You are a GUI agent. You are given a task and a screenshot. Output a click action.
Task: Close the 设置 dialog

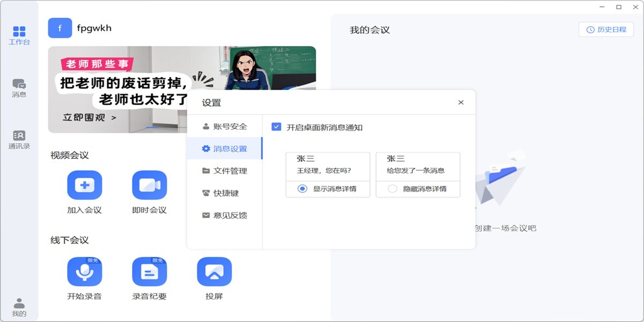coord(460,101)
